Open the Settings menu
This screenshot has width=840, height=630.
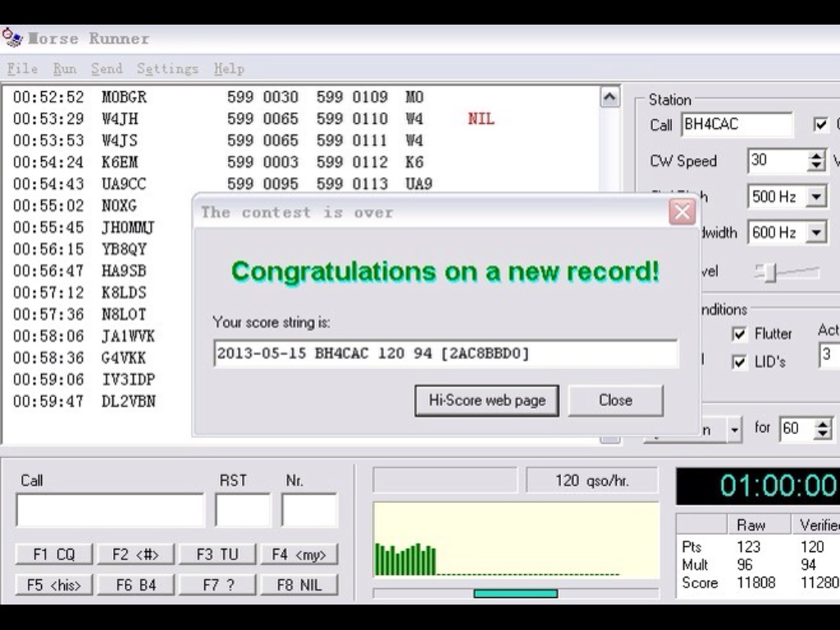click(167, 69)
